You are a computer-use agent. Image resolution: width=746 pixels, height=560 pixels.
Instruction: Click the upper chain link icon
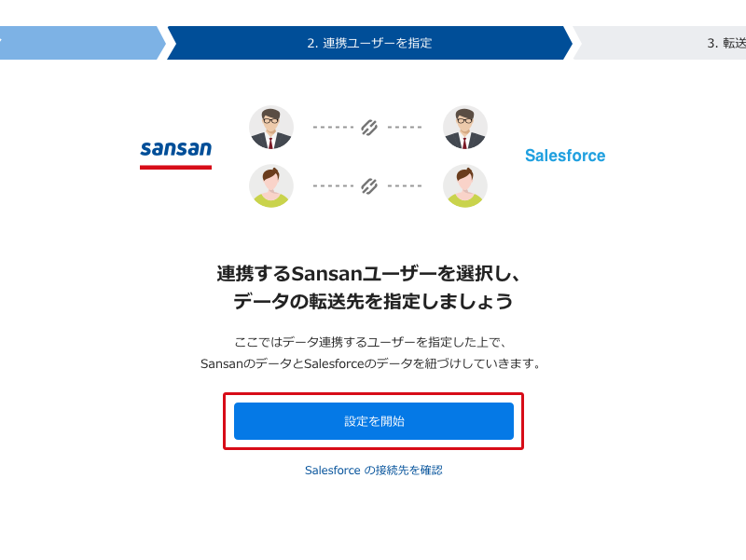tap(368, 128)
